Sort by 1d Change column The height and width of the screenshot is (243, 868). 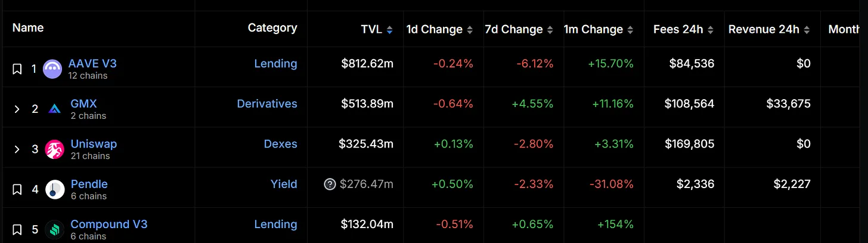[x=470, y=30]
